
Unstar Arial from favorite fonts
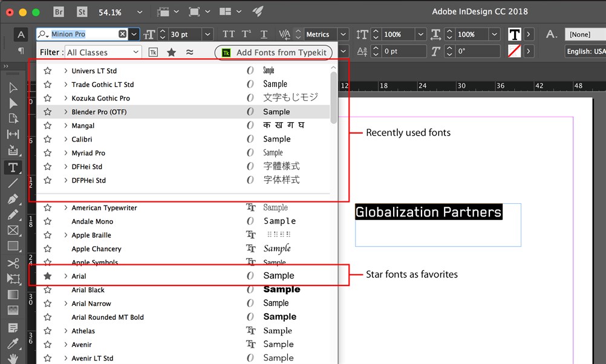pyautogui.click(x=47, y=276)
